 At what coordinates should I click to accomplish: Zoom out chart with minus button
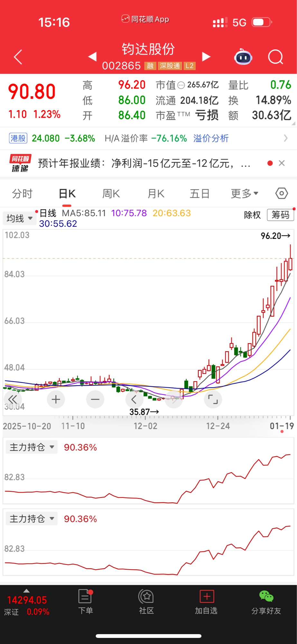tap(95, 400)
